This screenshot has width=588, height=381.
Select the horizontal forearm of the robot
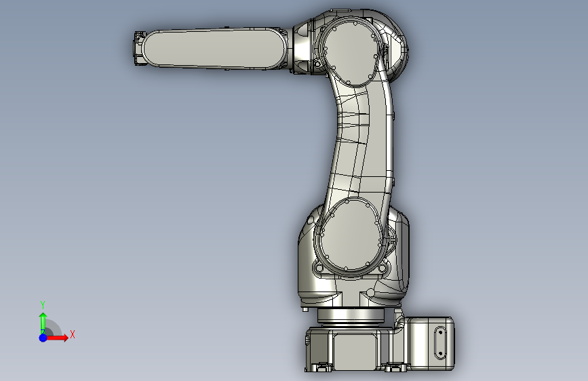pos(214,49)
